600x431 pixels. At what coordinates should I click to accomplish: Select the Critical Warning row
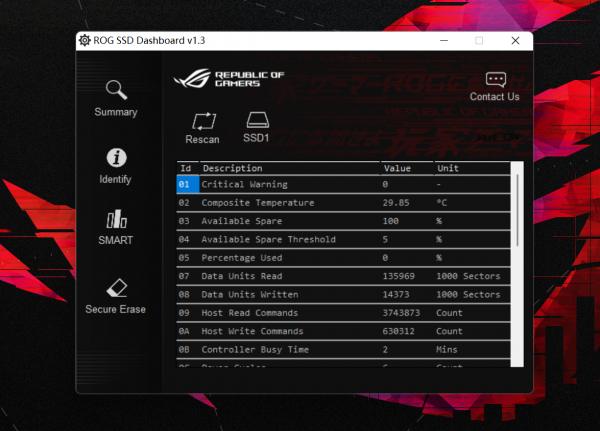343,184
